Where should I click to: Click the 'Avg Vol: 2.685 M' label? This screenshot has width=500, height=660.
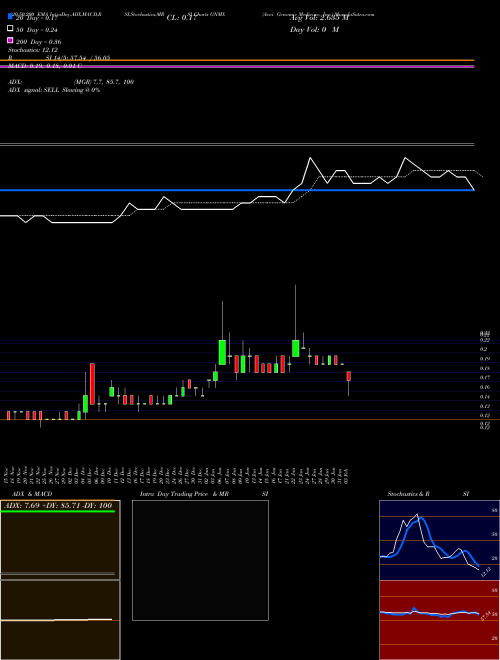(319, 18)
